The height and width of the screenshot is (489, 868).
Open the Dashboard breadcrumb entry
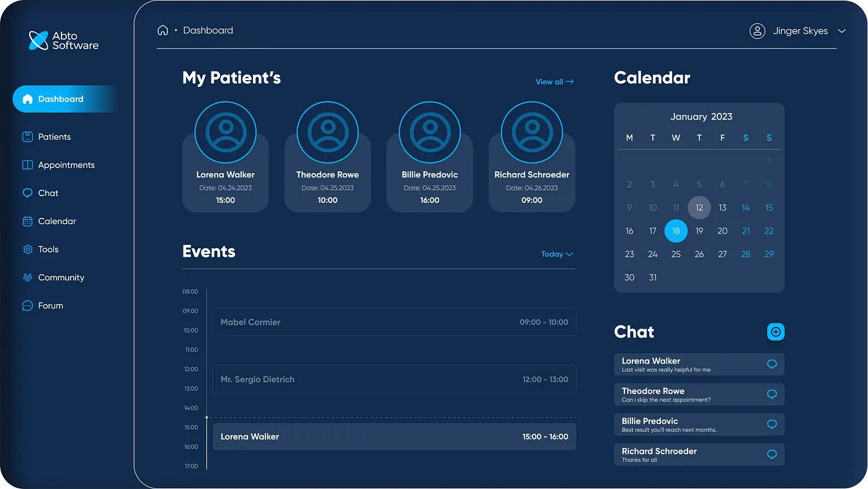click(x=208, y=29)
